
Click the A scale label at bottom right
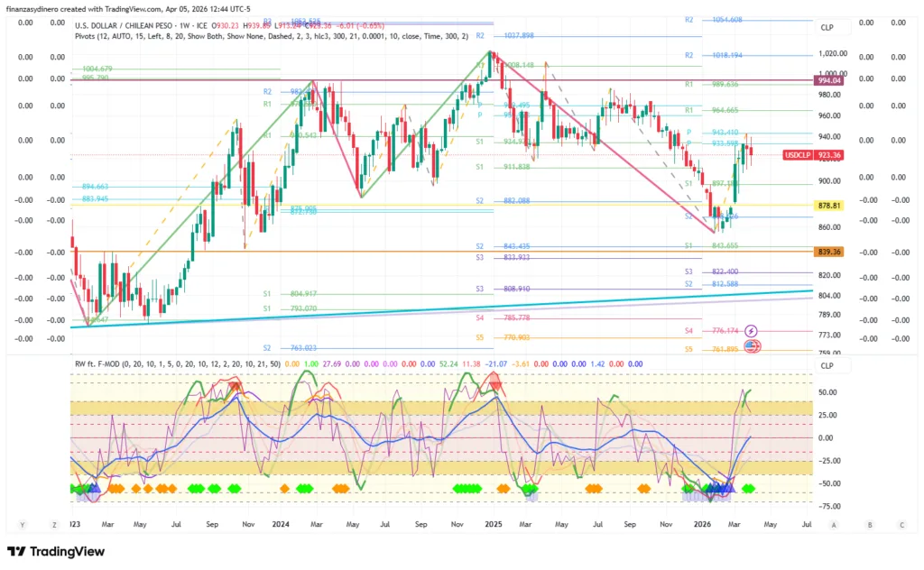click(835, 524)
